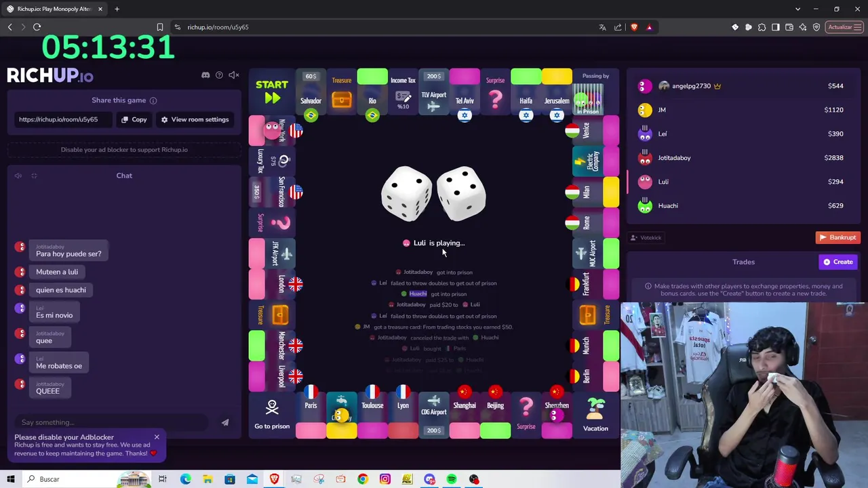The image size is (868, 488).
Task: Click the right die
Action: tap(461, 193)
